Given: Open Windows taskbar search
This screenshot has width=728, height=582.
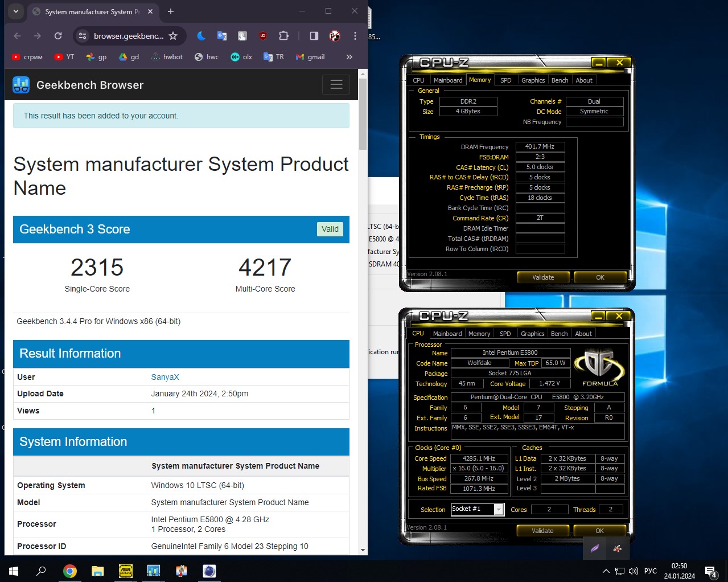Looking at the screenshot, I should [x=41, y=571].
